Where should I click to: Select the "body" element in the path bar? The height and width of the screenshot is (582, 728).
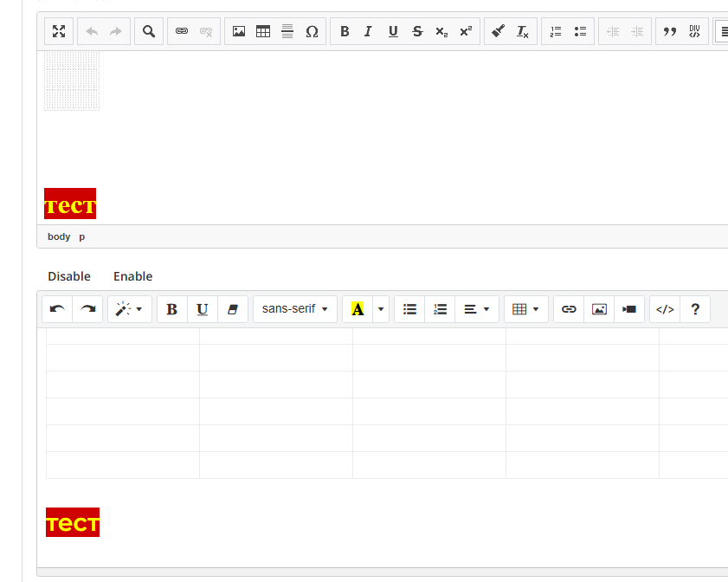click(59, 236)
